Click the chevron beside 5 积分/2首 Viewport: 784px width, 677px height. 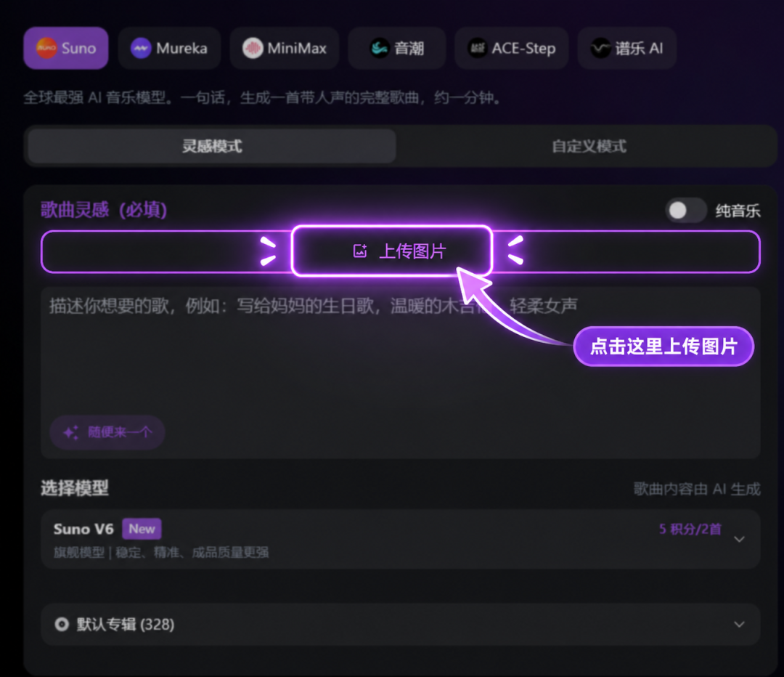(739, 539)
